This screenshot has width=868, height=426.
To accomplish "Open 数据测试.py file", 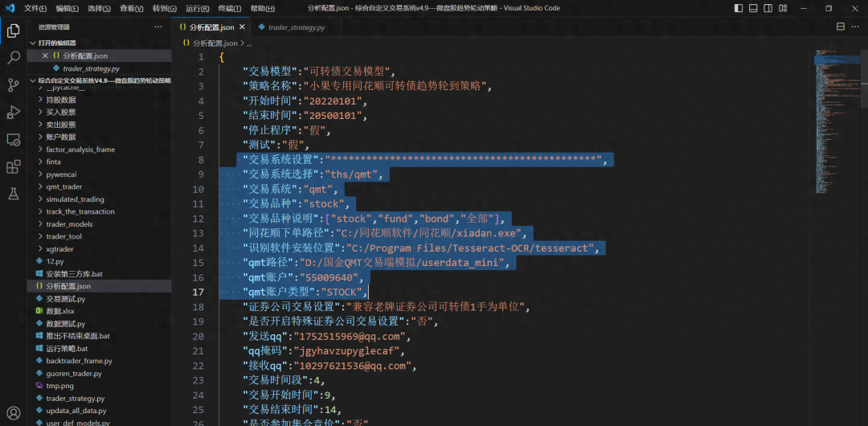I will [x=100, y=323].
